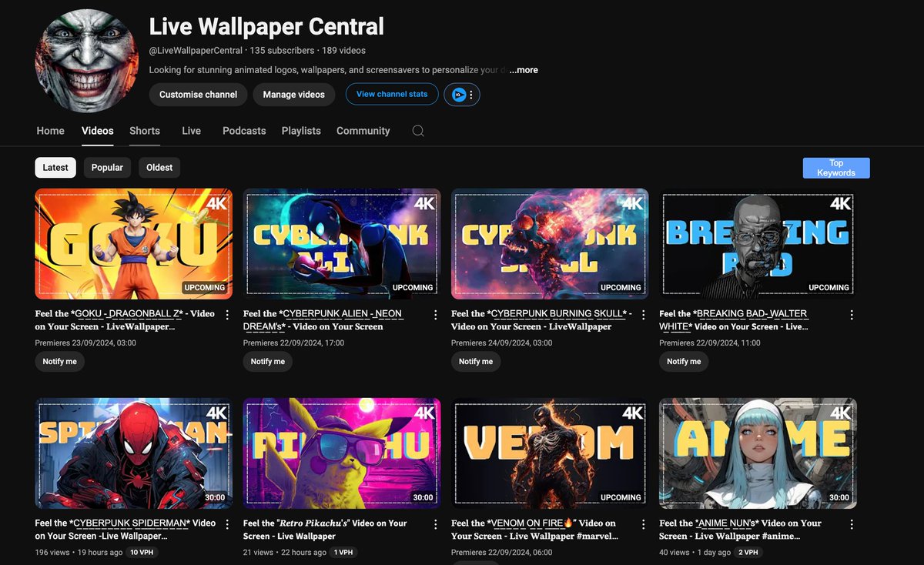This screenshot has height=565, width=924.
Task: Open the Venom on Fire thumbnail
Action: [x=550, y=453]
